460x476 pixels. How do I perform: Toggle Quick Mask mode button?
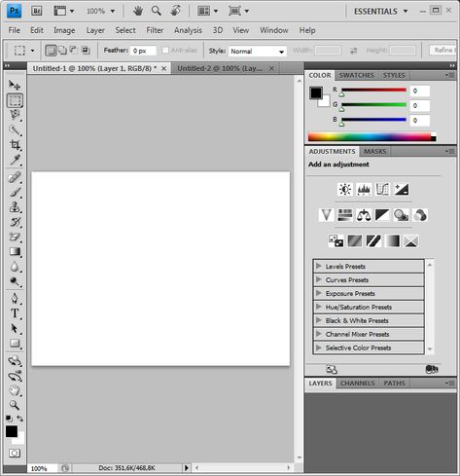point(15,453)
